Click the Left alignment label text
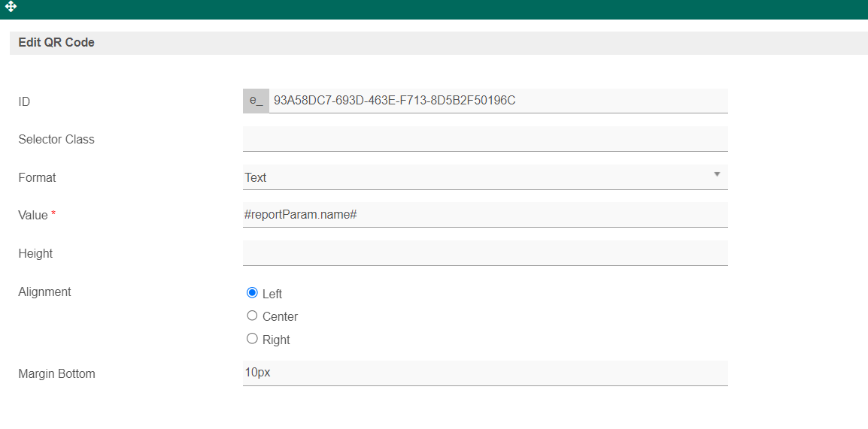Screen dimensions: 868x429 click(272, 294)
